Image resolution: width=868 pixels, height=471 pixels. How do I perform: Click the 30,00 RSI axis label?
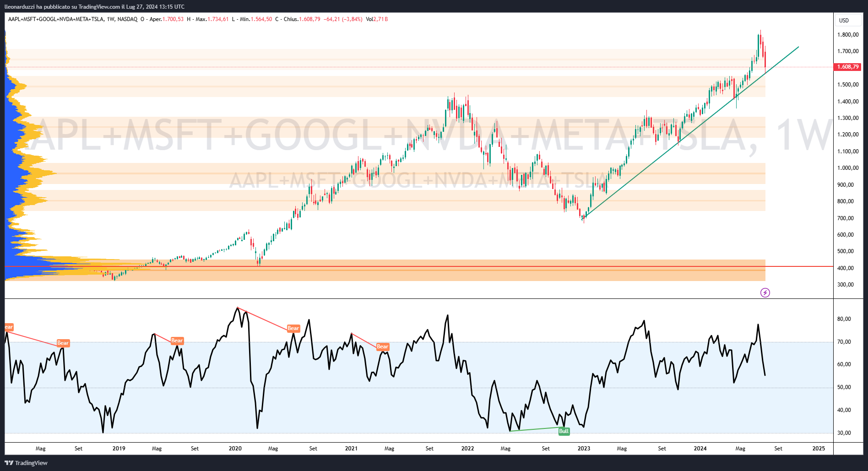point(844,433)
